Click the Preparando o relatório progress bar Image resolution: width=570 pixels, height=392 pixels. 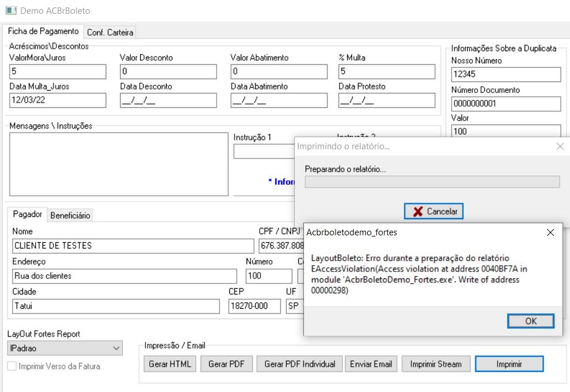coord(432,182)
